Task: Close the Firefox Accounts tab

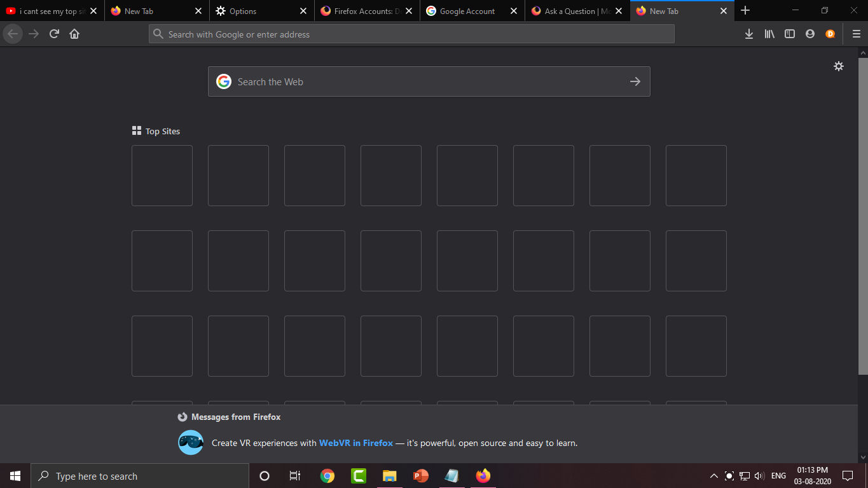Action: click(408, 11)
